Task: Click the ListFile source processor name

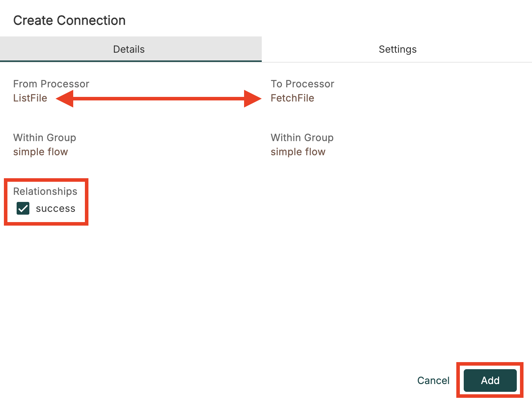Action: click(x=30, y=98)
